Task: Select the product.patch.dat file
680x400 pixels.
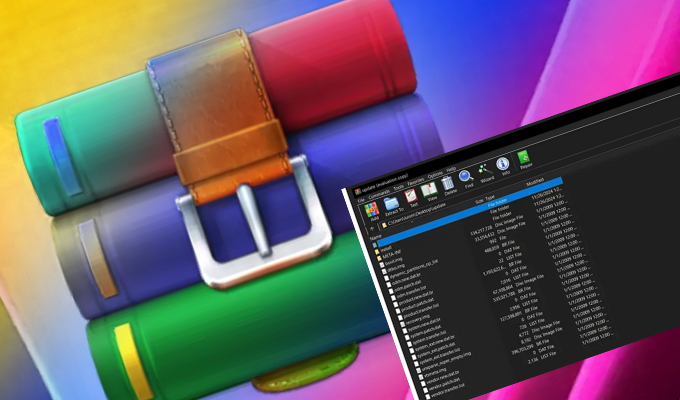Action: click(x=416, y=303)
